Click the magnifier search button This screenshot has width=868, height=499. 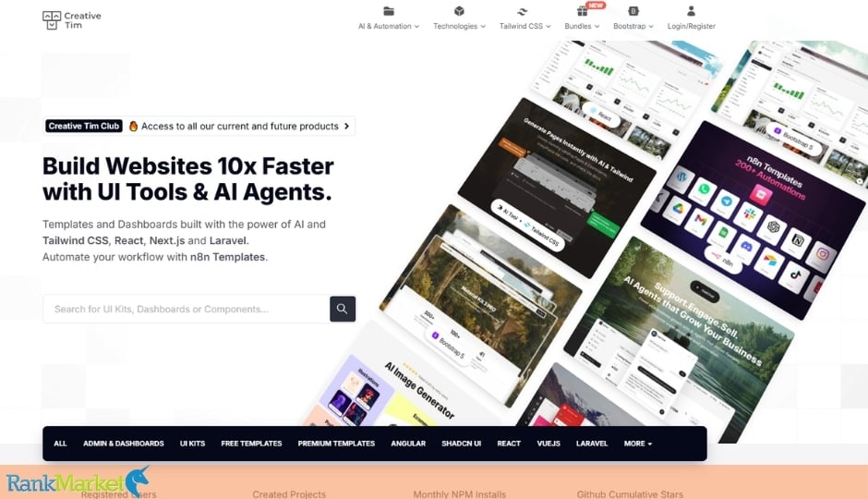click(342, 309)
